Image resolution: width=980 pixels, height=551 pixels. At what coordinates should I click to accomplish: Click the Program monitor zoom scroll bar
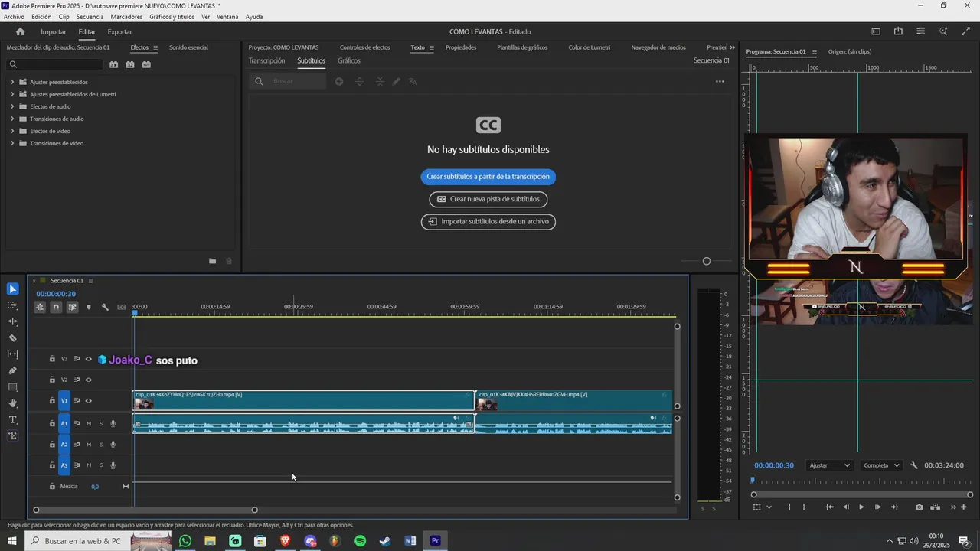pos(862,494)
